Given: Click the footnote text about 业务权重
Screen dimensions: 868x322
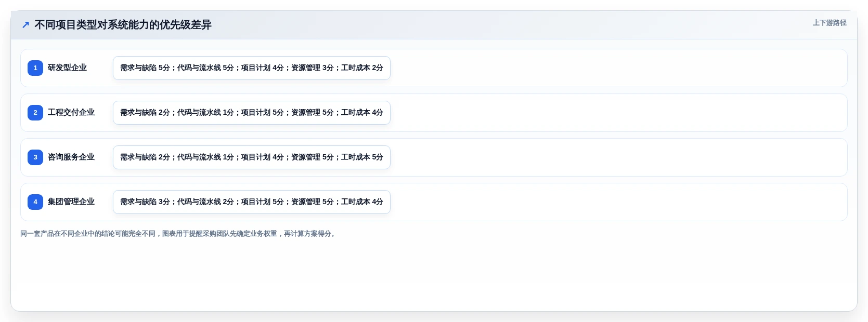Looking at the screenshot, I should pyautogui.click(x=179, y=234).
